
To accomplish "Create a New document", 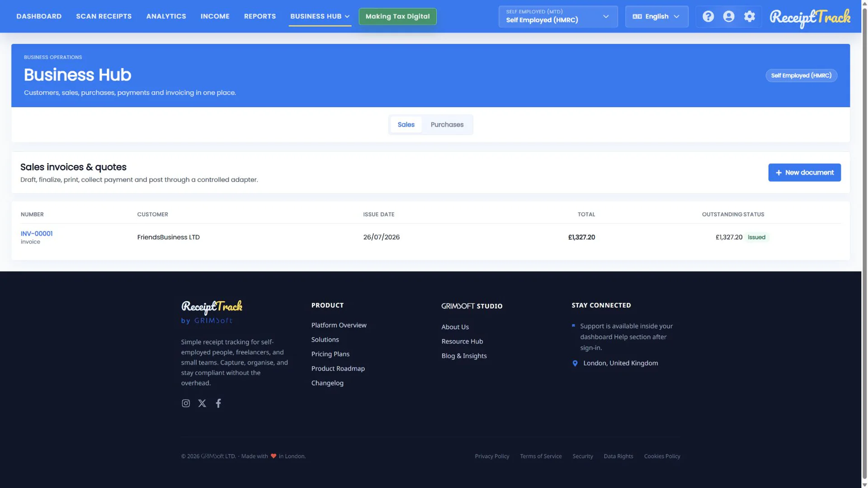I will click(x=804, y=173).
